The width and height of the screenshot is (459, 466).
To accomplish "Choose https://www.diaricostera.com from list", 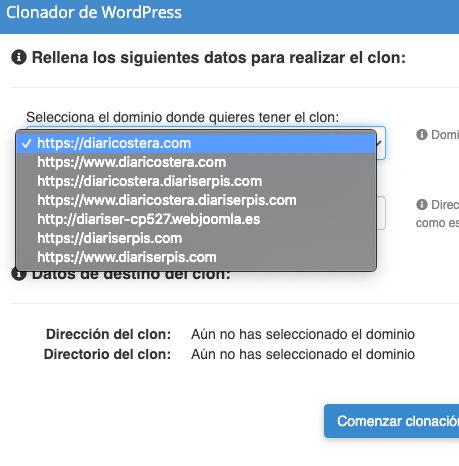I will pyautogui.click(x=196, y=162).
